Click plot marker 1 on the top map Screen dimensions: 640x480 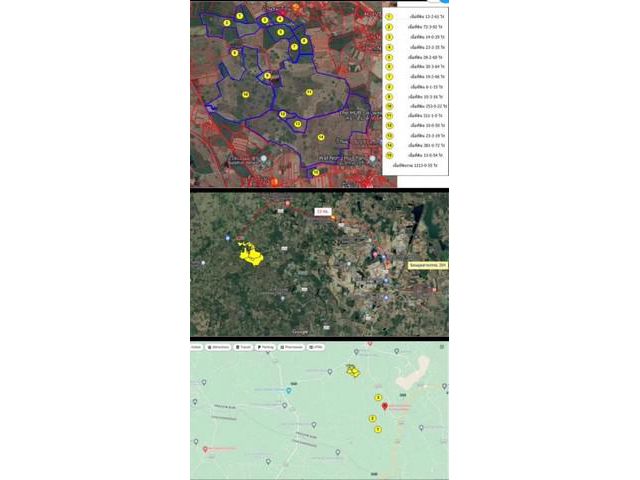[240, 16]
